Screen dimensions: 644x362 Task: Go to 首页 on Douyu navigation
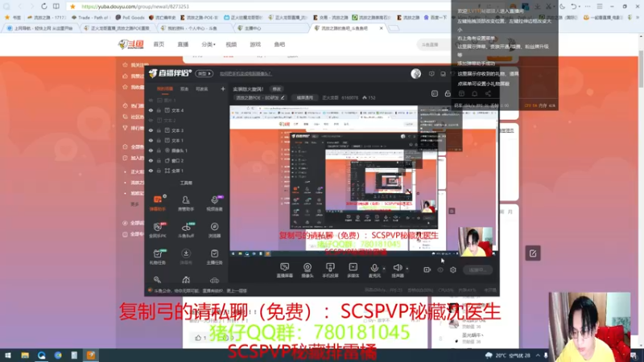point(159,44)
